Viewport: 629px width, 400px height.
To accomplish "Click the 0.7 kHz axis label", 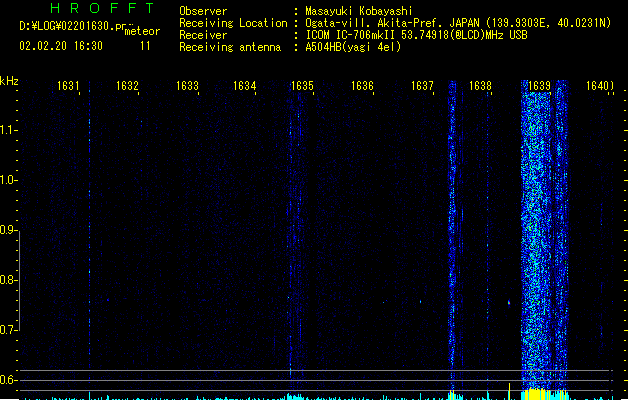I will [x=8, y=330].
